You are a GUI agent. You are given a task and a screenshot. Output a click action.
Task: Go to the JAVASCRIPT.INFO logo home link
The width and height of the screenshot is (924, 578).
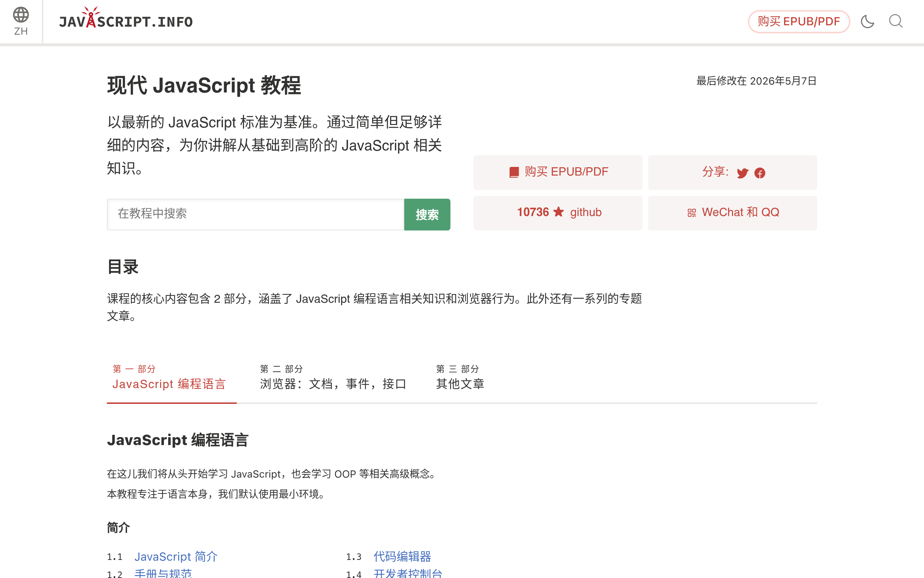pyautogui.click(x=126, y=18)
